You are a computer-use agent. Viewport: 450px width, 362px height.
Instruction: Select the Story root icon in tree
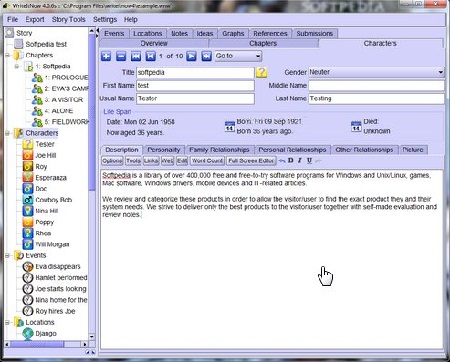[10, 33]
